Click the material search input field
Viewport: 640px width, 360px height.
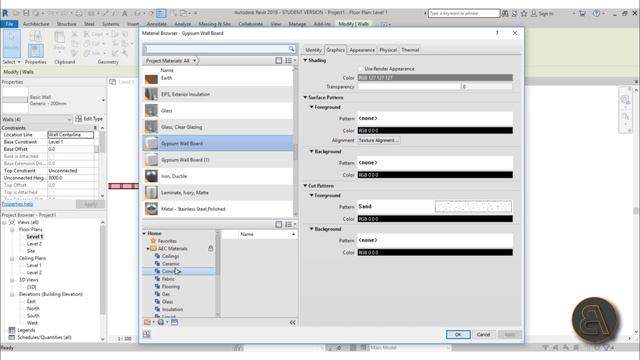point(216,49)
